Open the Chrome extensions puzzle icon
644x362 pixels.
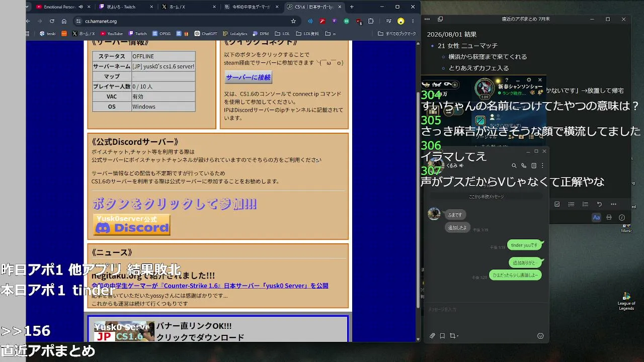point(371,21)
